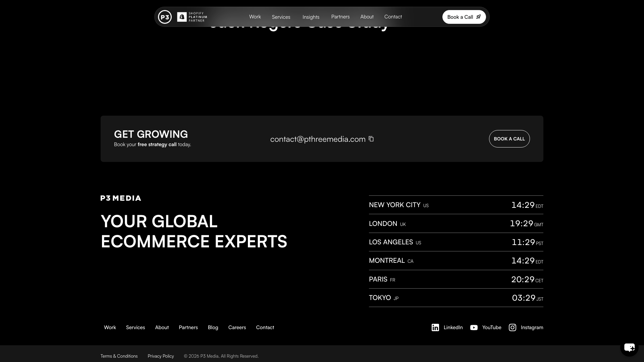Follow the footer Services link
Screen dimensions: 644x362
coord(136,327)
